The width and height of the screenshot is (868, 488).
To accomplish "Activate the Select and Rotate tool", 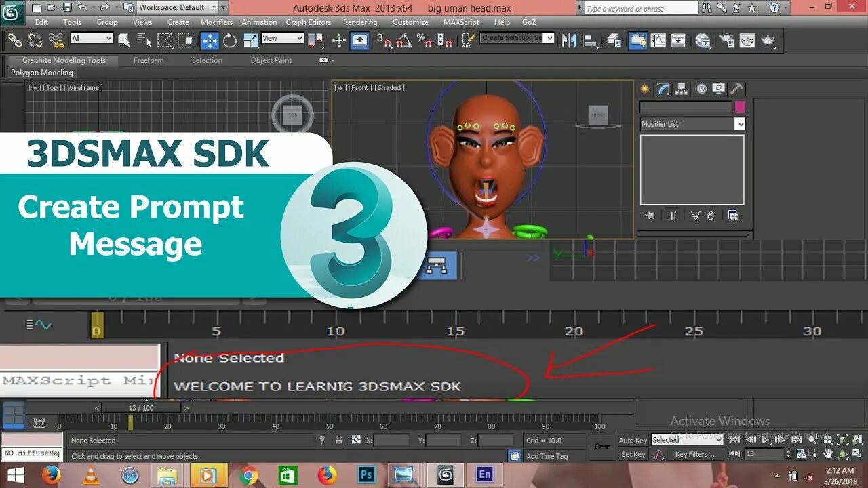I will point(230,41).
